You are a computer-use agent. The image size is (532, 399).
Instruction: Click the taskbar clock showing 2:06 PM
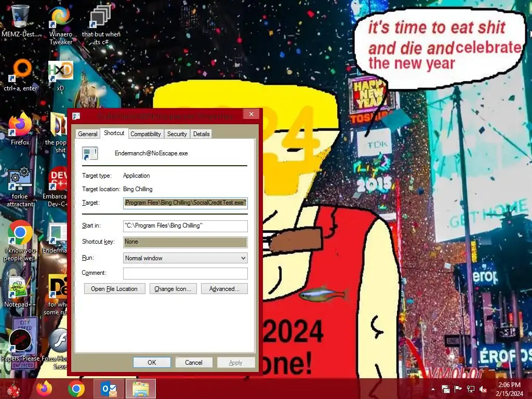point(509,389)
